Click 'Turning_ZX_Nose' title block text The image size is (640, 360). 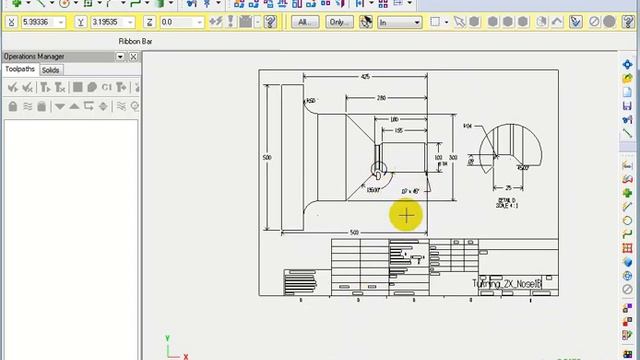[x=507, y=283]
